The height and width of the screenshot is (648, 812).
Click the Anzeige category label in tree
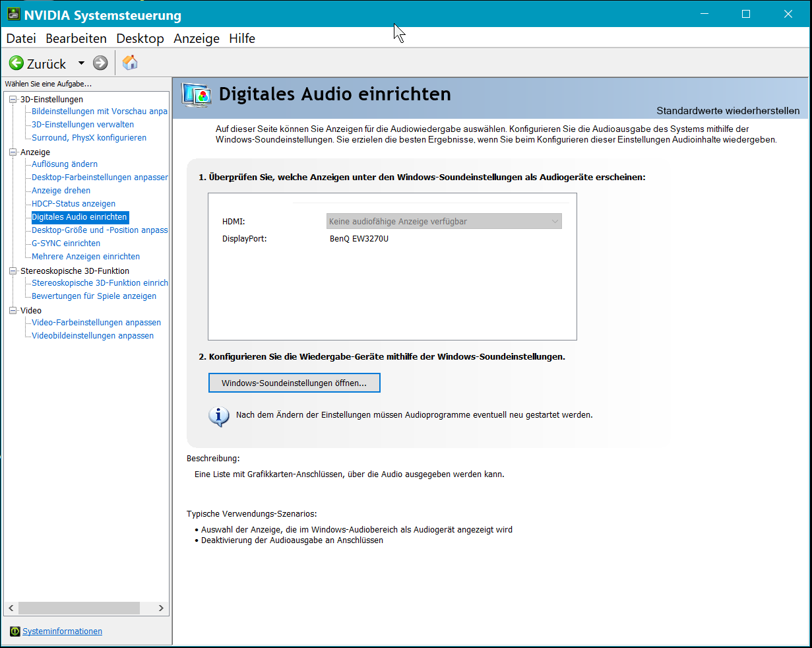coord(36,152)
